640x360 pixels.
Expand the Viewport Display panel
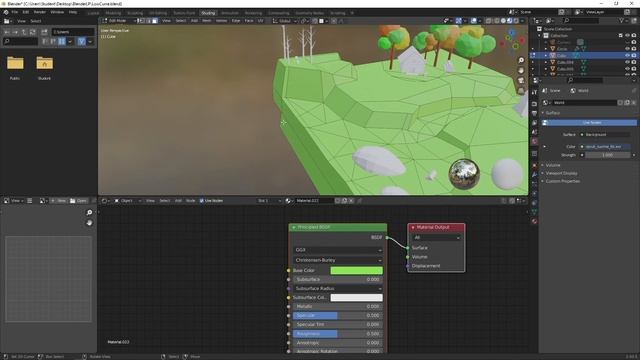pyautogui.click(x=561, y=173)
